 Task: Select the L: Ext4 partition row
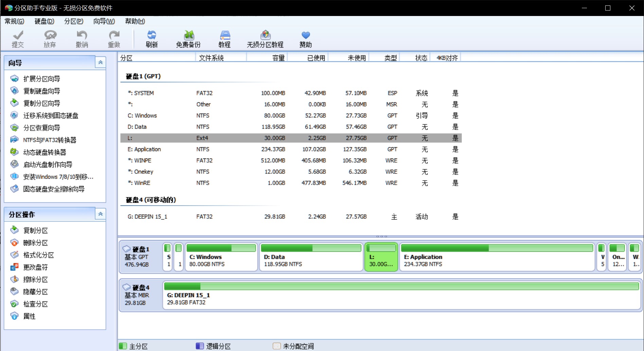click(291, 138)
